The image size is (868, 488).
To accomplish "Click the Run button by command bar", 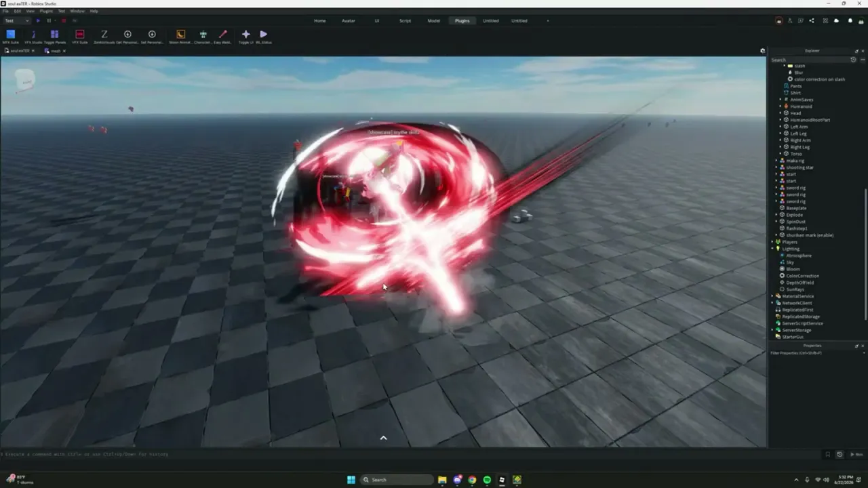I will pyautogui.click(x=856, y=454).
